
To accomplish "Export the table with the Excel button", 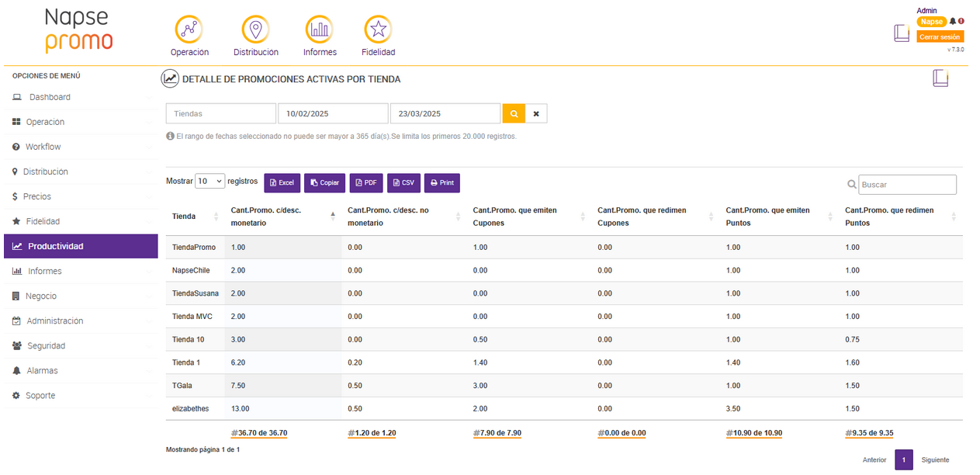I will coord(282,183).
